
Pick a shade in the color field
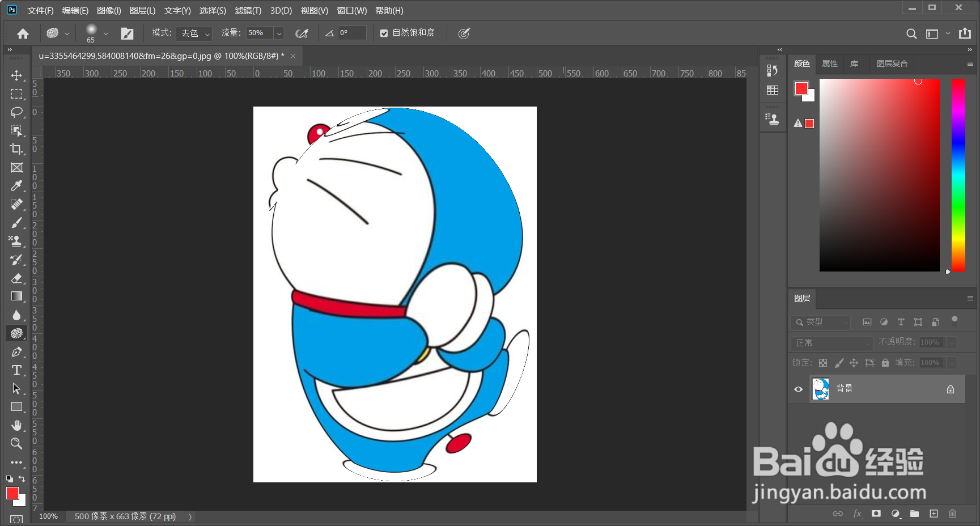coord(879,175)
